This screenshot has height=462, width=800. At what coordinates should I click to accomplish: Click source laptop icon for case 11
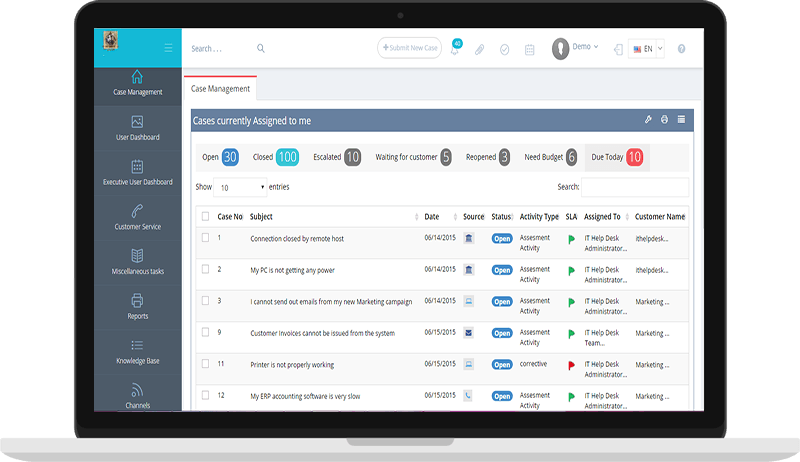(x=468, y=364)
